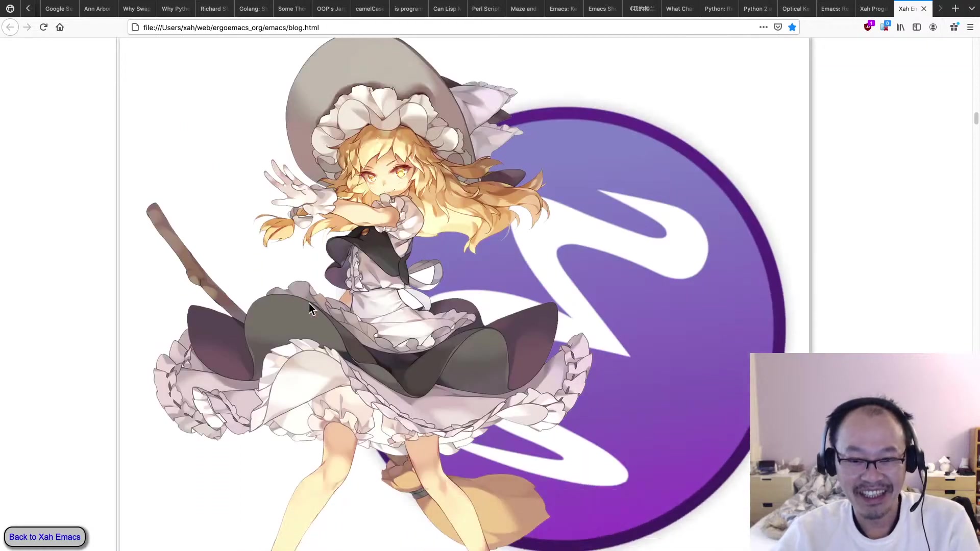Screen dimensions: 980x551
Task: Switch to the Emacs: Re tab
Action: coord(835,9)
